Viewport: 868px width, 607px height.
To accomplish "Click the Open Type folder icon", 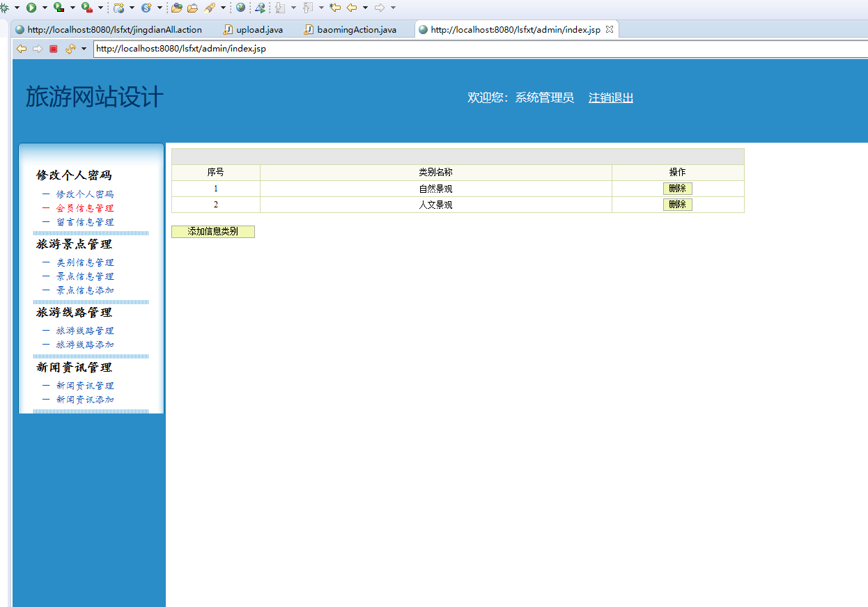I will click(x=177, y=8).
